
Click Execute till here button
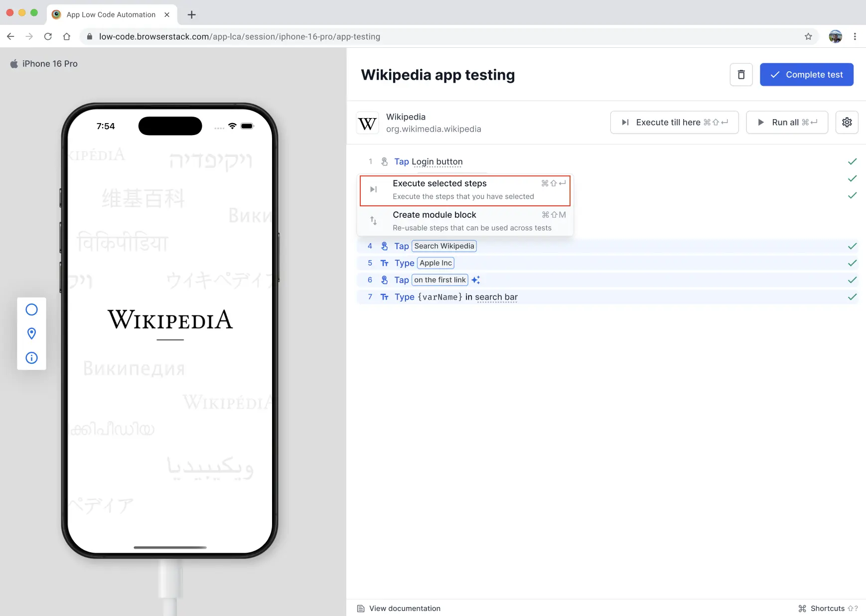pos(674,122)
